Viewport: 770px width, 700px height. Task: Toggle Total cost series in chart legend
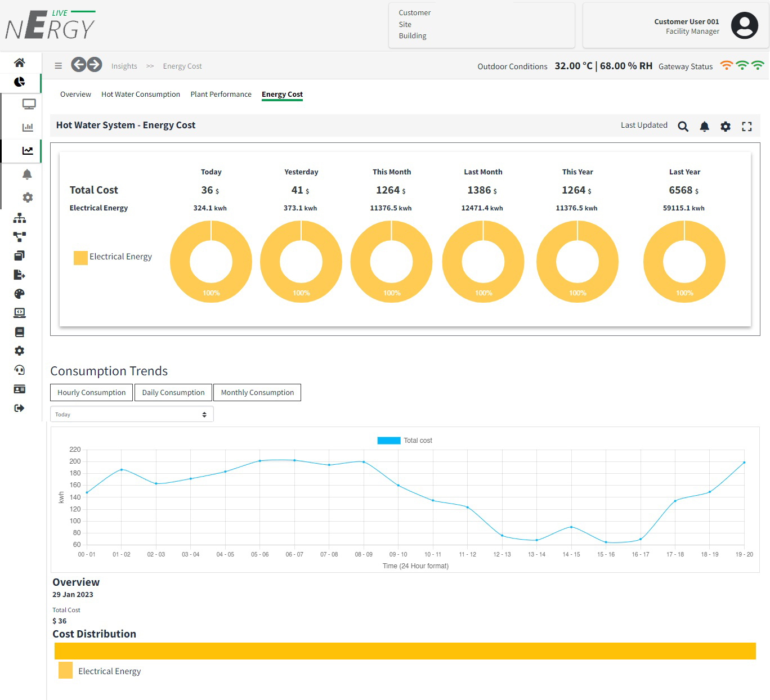[405, 441]
